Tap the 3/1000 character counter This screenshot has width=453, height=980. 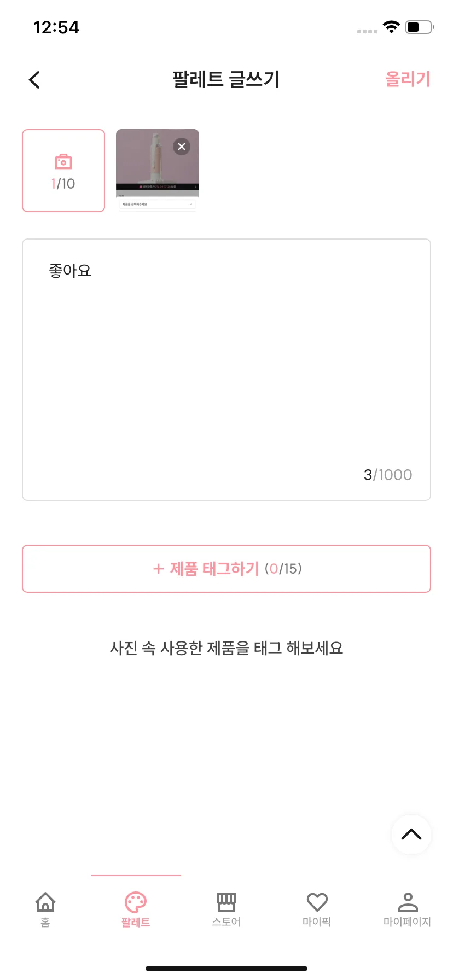pos(388,475)
